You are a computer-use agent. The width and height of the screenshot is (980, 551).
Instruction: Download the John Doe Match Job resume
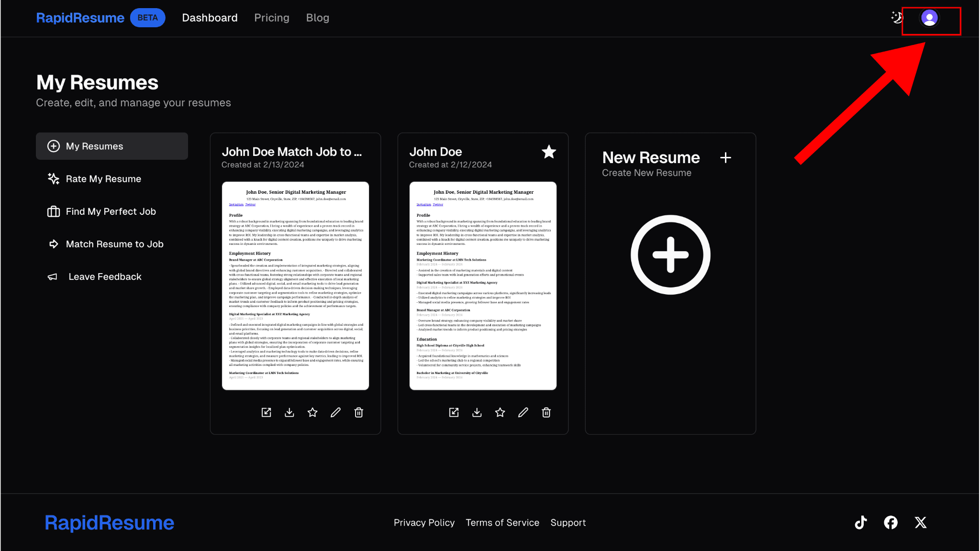tap(290, 412)
